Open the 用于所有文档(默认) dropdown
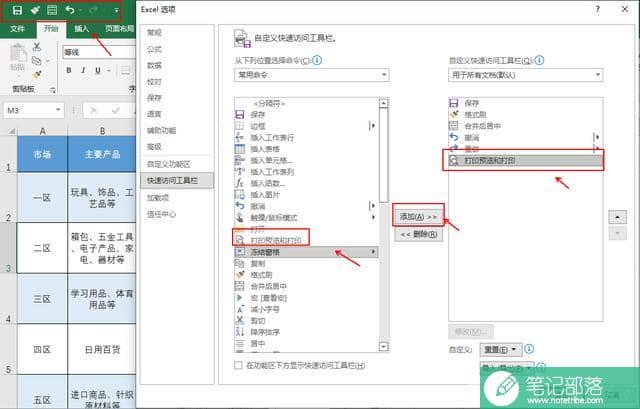640x409 pixels. point(525,75)
